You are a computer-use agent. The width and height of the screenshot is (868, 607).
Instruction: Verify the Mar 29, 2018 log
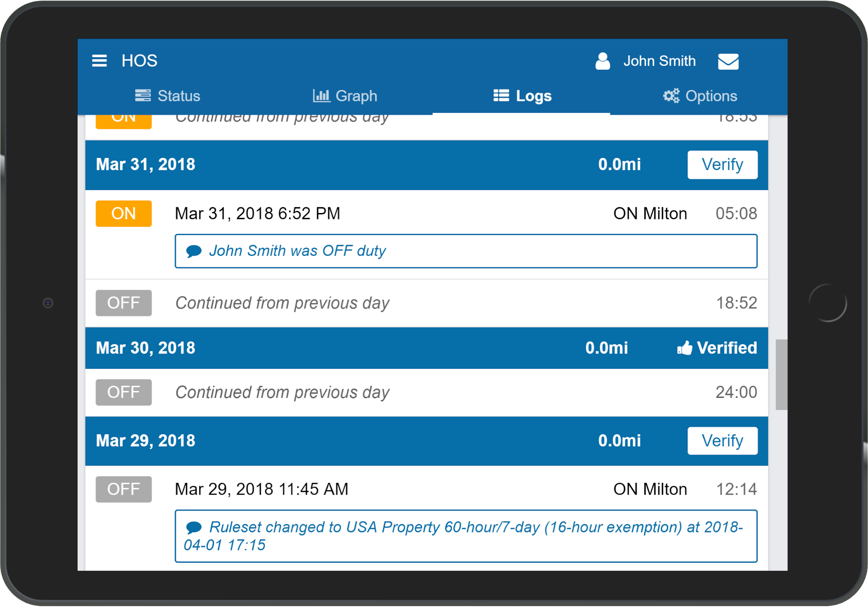[723, 441]
